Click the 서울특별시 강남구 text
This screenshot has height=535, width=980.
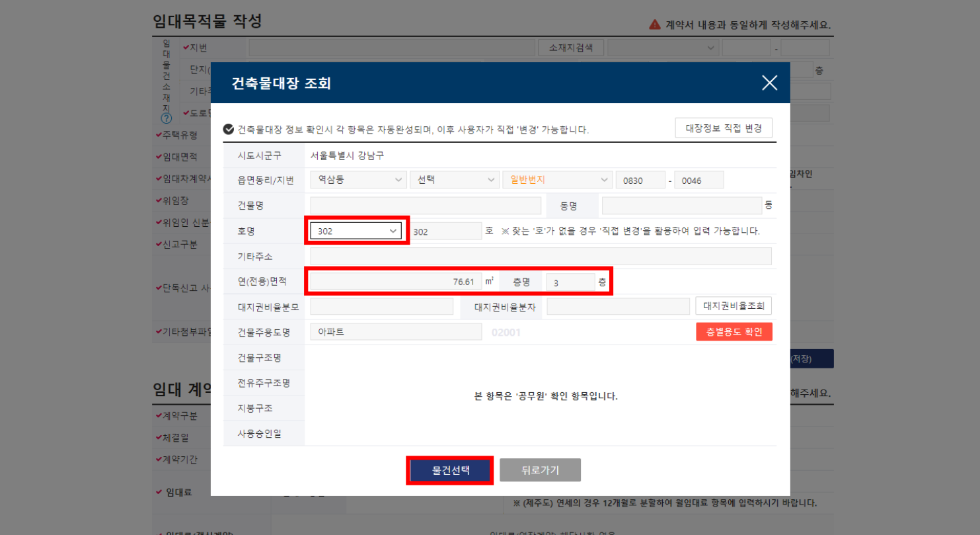[347, 156]
